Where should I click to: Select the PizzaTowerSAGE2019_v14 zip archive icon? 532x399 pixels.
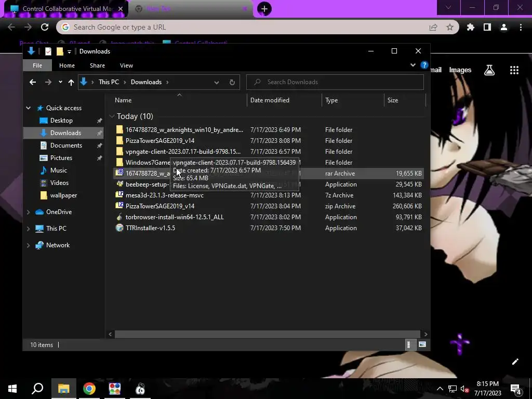[119, 206]
